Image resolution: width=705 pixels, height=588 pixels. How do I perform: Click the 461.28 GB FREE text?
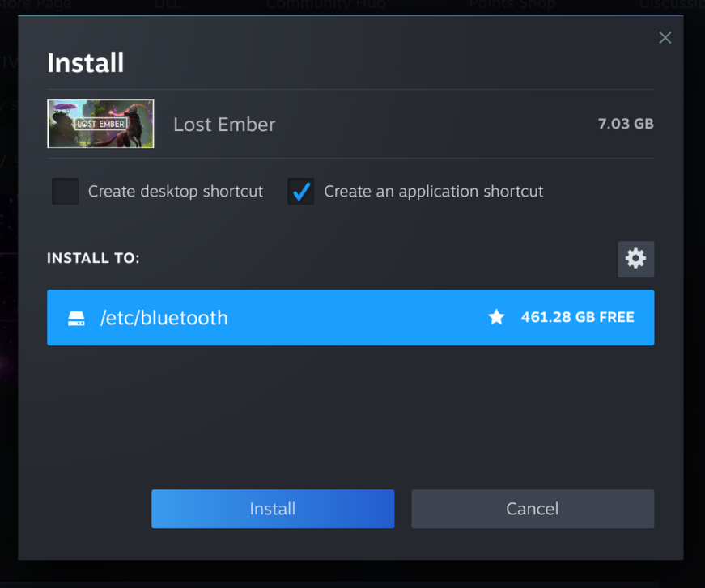577,317
